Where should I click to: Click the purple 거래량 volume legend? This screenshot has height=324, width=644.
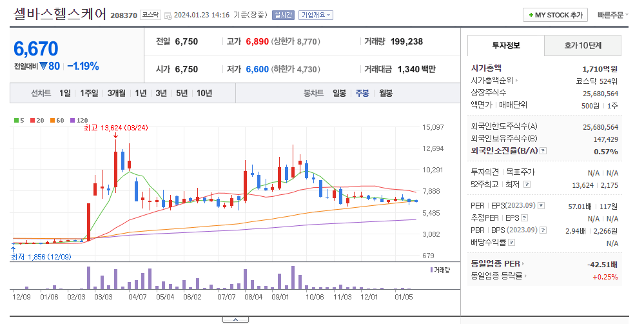[x=440, y=270]
